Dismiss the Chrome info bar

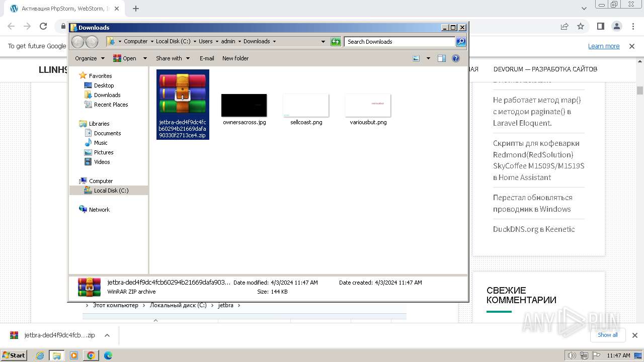coord(632,46)
